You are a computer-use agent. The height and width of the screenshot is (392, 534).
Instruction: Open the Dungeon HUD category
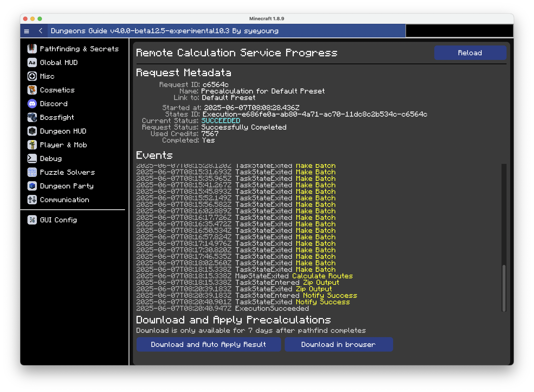tap(63, 131)
